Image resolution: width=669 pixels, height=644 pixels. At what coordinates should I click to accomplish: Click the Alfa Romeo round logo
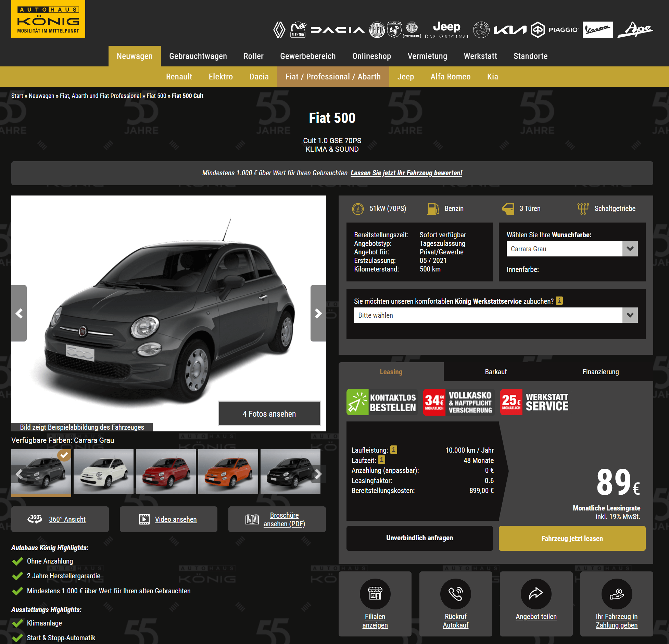coord(481,30)
